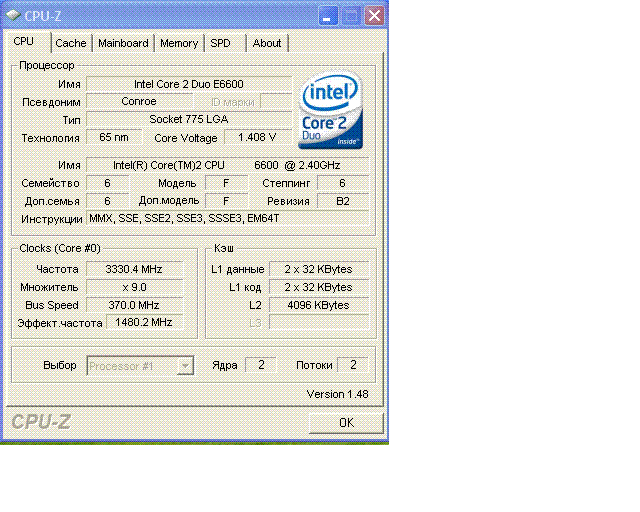Close the CPU-Z window
Image resolution: width=640 pixels, height=512 pixels.
coord(374,16)
